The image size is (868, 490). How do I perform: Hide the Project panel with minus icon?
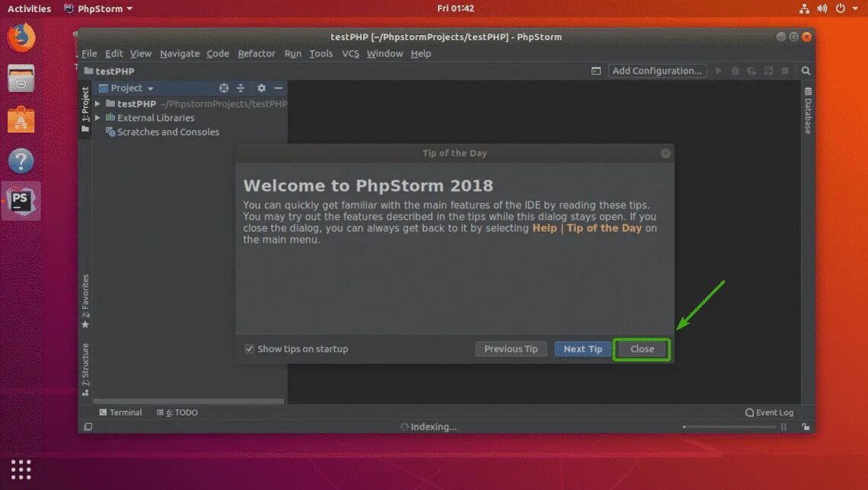click(x=279, y=88)
